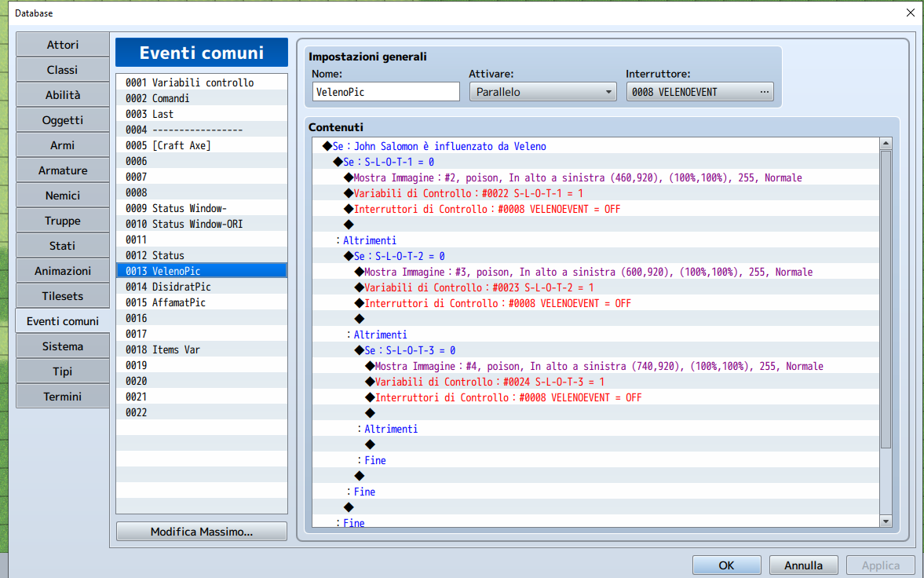The image size is (924, 578).
Task: Cancel with the Annulla button
Action: (x=803, y=565)
